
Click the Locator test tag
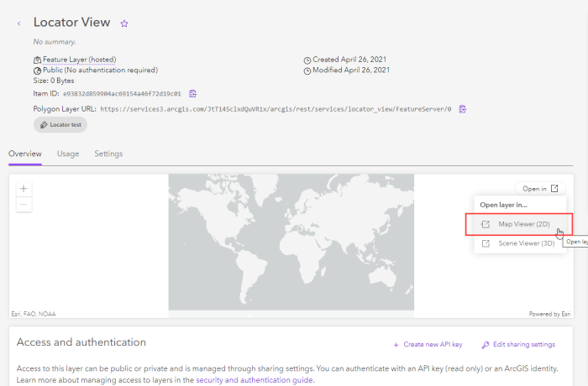tap(60, 124)
